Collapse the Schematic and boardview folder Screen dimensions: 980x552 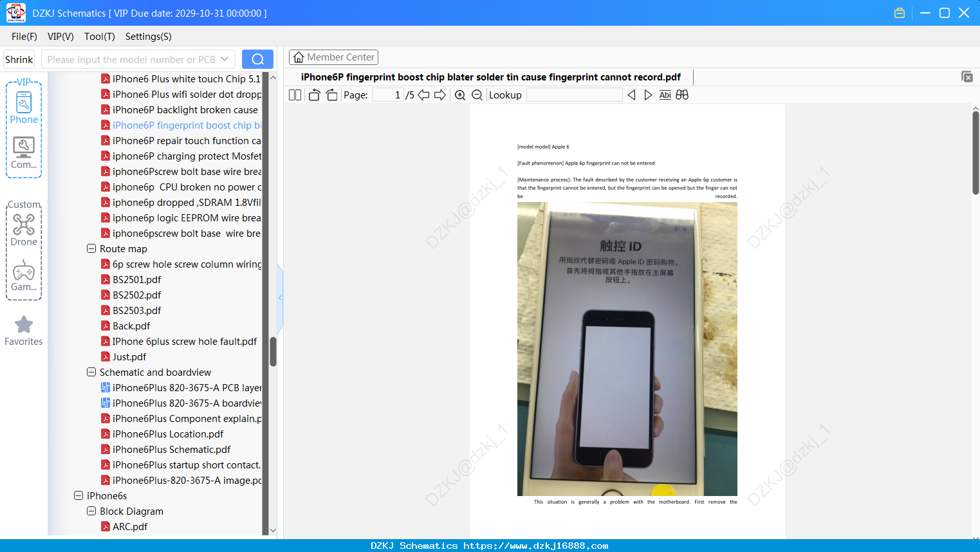point(91,372)
